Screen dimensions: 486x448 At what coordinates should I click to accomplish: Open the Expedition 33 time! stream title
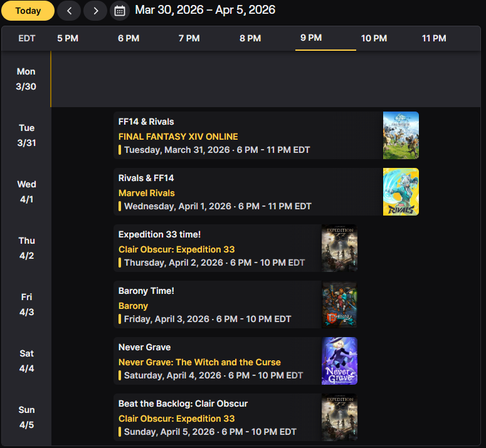coord(159,234)
